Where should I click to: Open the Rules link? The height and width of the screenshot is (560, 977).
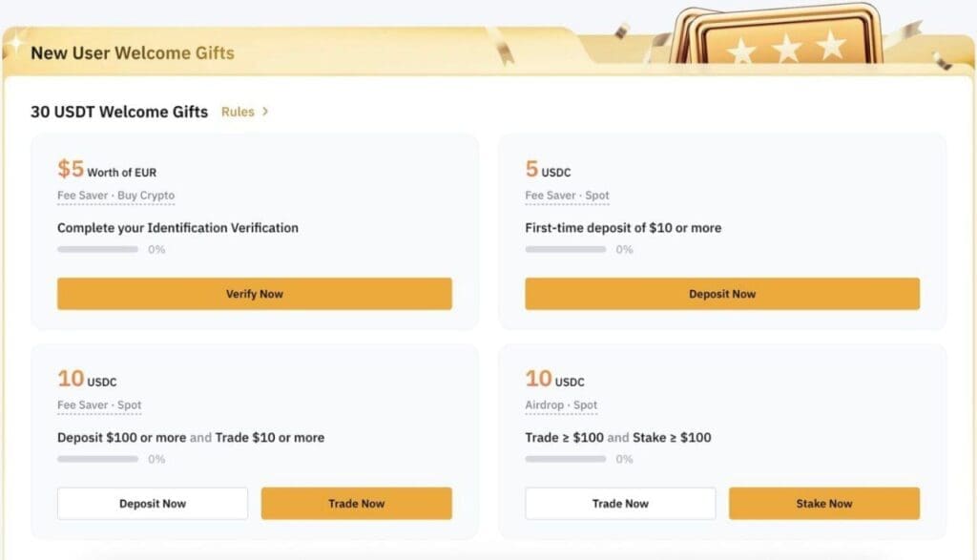click(238, 112)
